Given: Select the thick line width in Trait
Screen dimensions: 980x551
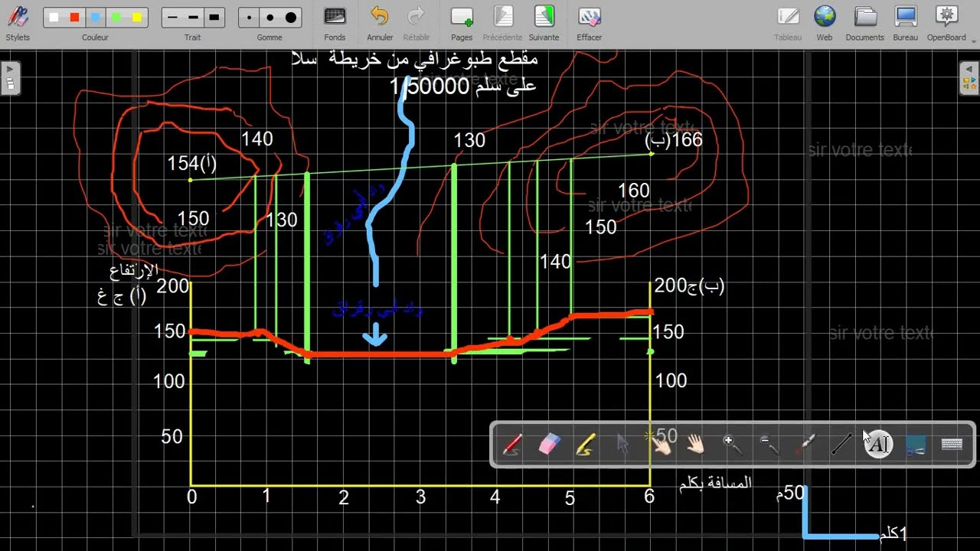Looking at the screenshot, I should point(214,17).
